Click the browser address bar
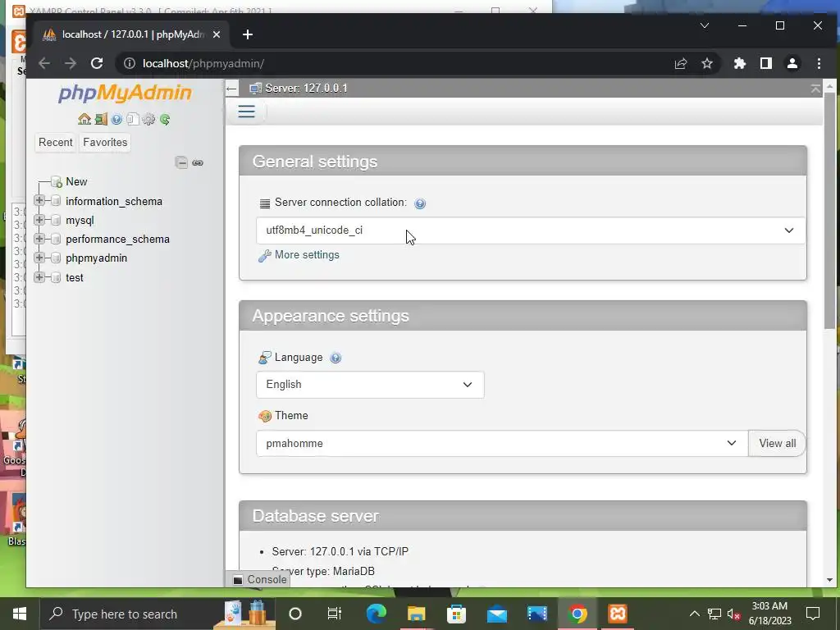Image resolution: width=840 pixels, height=630 pixels. pos(396,63)
